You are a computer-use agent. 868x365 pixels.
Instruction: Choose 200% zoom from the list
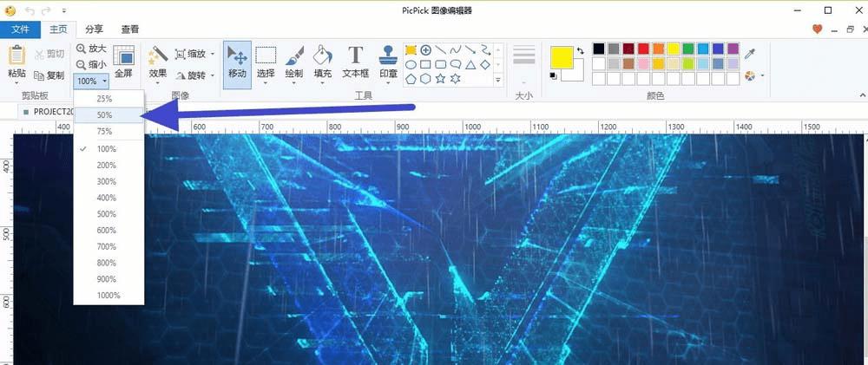(x=108, y=165)
